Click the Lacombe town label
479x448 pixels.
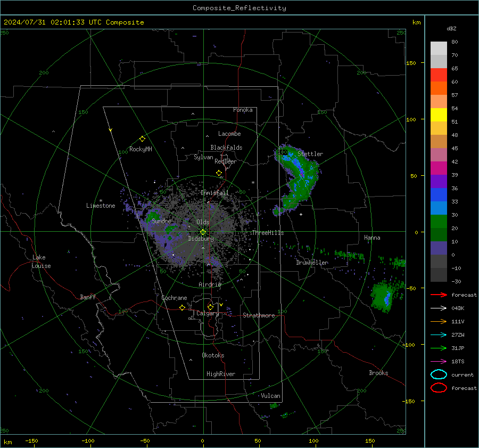tap(229, 134)
